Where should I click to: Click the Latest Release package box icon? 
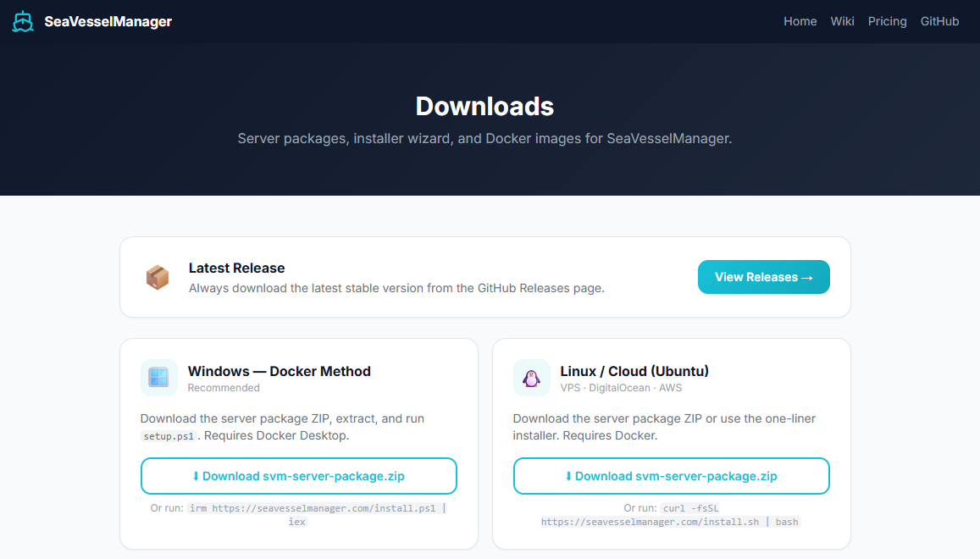158,277
